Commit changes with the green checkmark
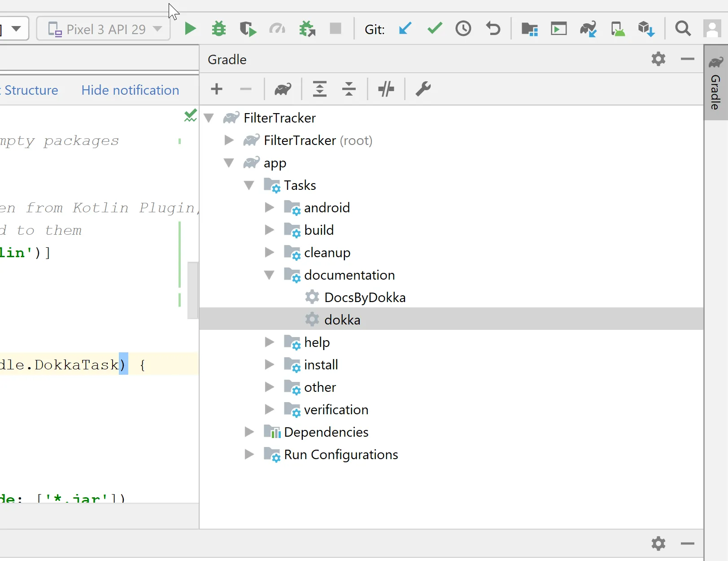The height and width of the screenshot is (561, 728). [435, 28]
